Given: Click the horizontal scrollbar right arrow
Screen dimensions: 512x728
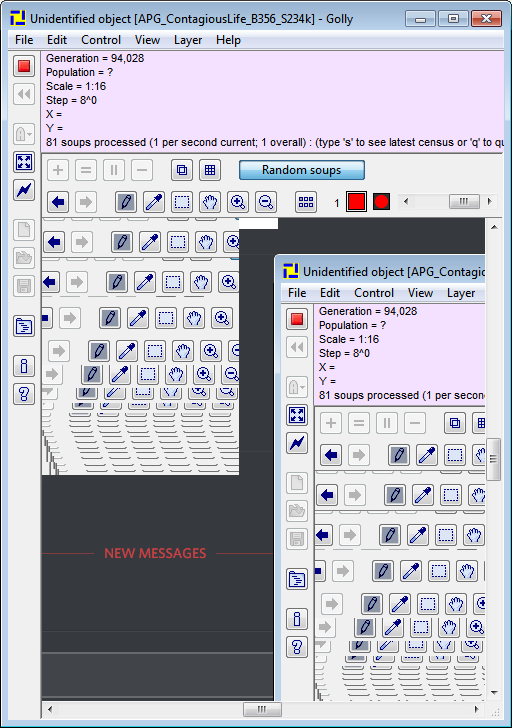Looking at the screenshot, I should 476,709.
